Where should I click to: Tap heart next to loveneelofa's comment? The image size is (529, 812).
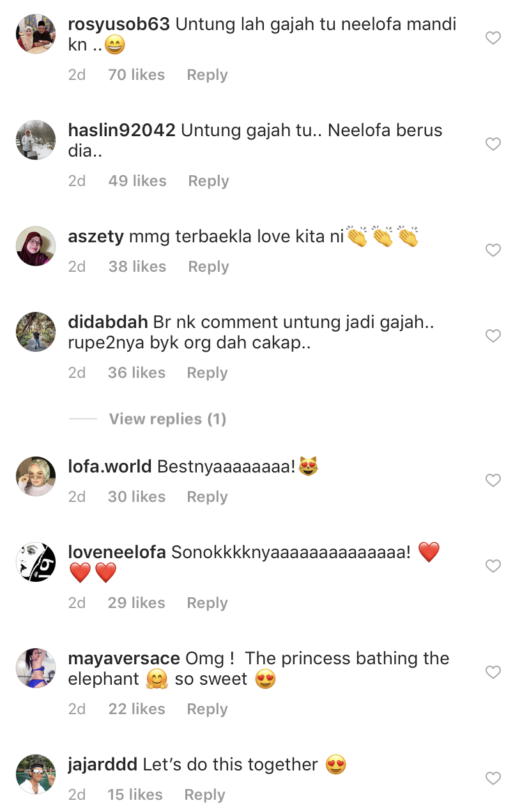493,566
